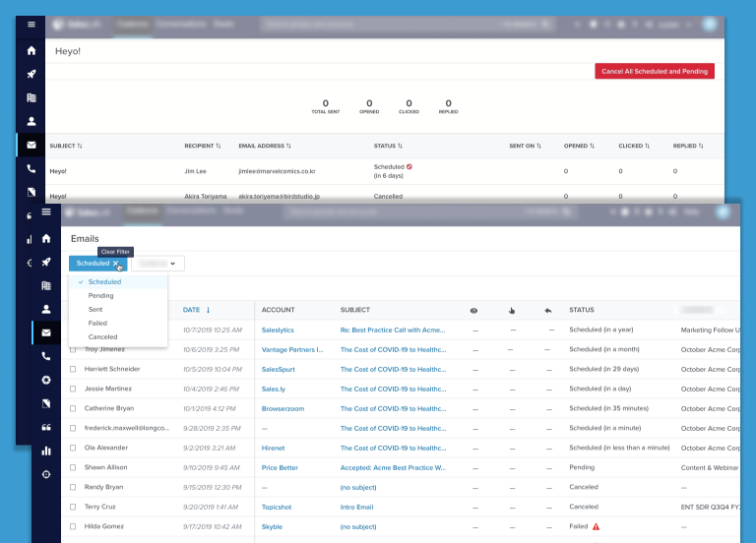The height and width of the screenshot is (543, 756).
Task: Open the quotation marks Snippets icon in front sidebar
Action: click(46, 427)
